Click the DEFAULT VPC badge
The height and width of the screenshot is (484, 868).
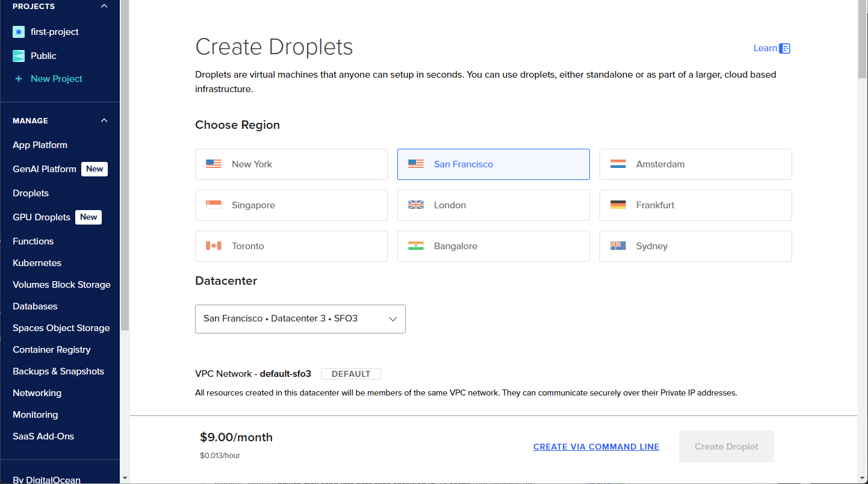tap(351, 374)
